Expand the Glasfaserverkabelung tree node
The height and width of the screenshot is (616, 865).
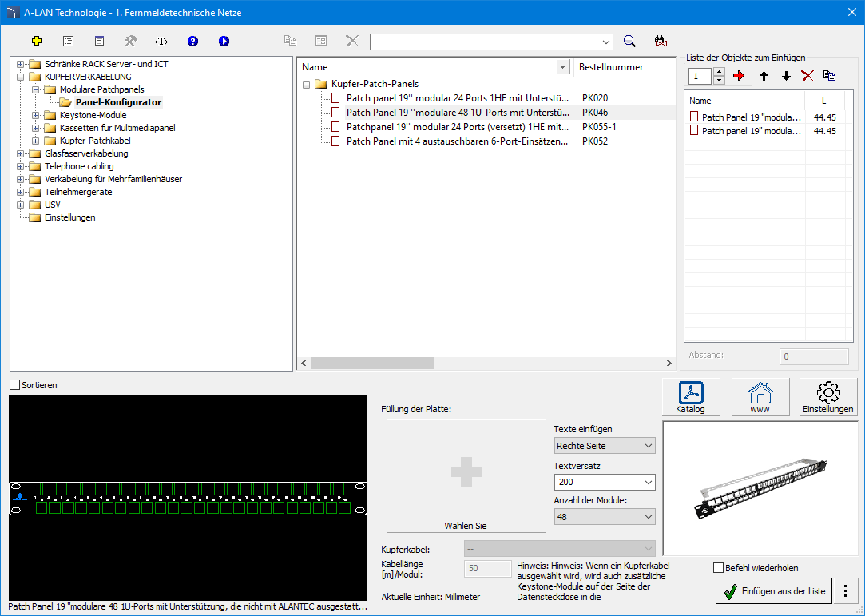point(21,153)
